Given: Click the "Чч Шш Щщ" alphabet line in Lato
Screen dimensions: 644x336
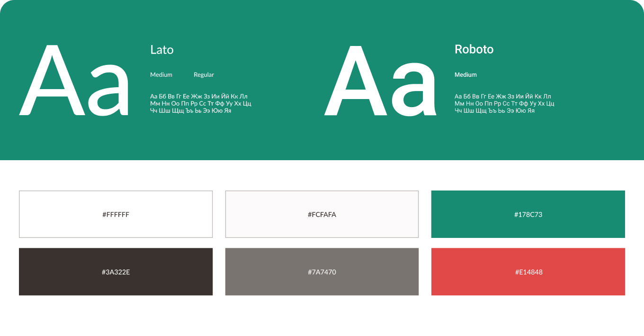Looking at the screenshot, I should 190,110.
